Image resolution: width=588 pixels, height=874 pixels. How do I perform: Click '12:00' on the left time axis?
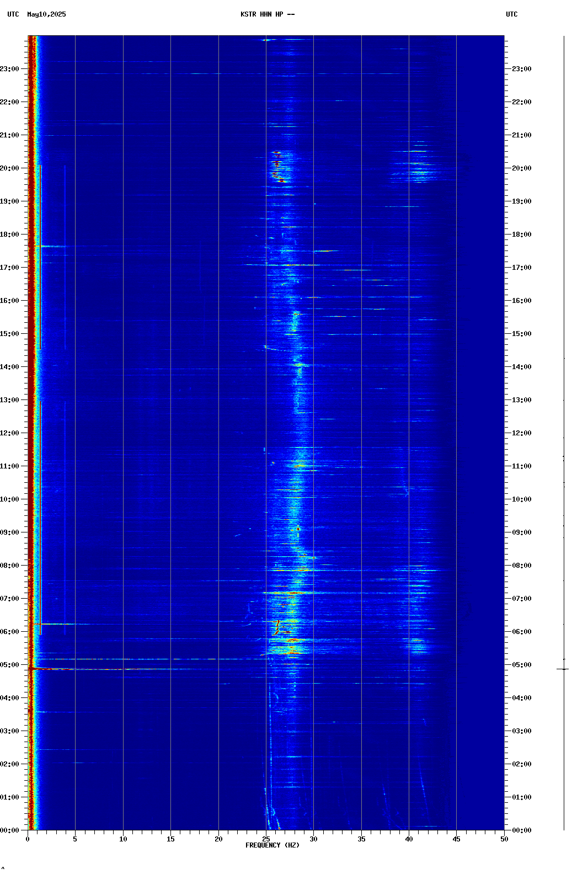click(9, 433)
